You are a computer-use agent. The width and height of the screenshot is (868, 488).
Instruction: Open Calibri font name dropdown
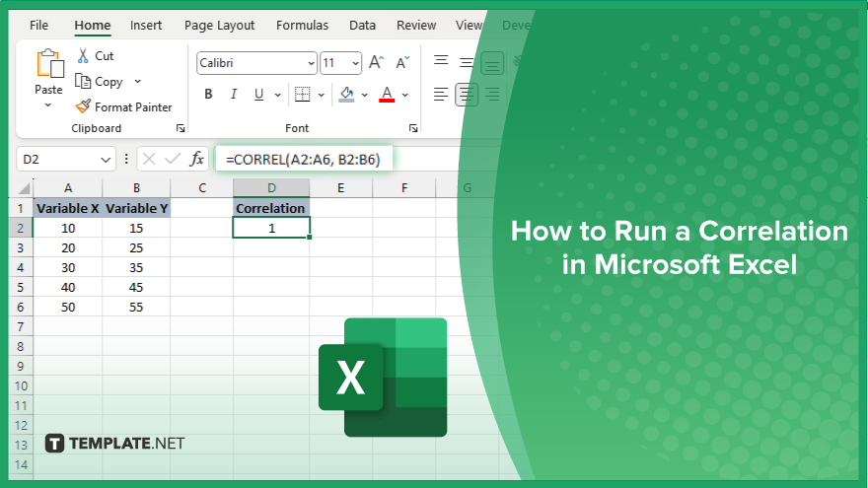pos(311,63)
